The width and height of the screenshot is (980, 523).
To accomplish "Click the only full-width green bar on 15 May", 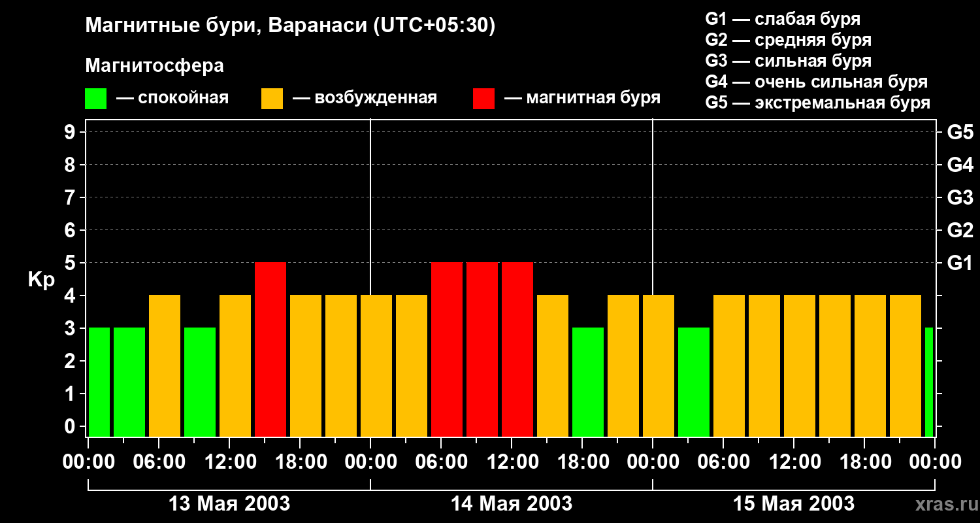I will (x=694, y=382).
